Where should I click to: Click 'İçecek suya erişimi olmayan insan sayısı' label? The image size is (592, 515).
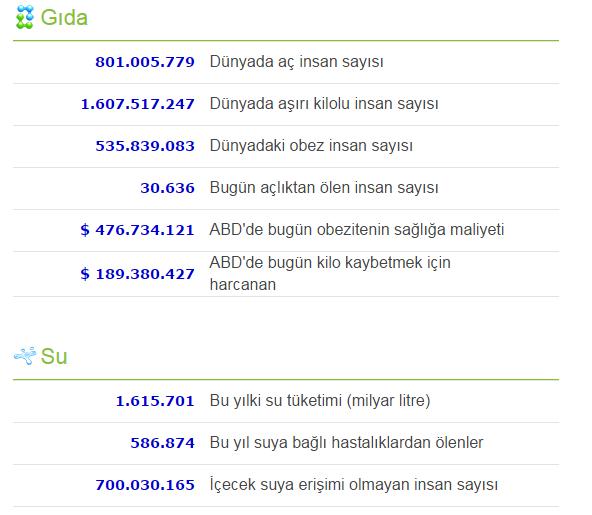[354, 484]
